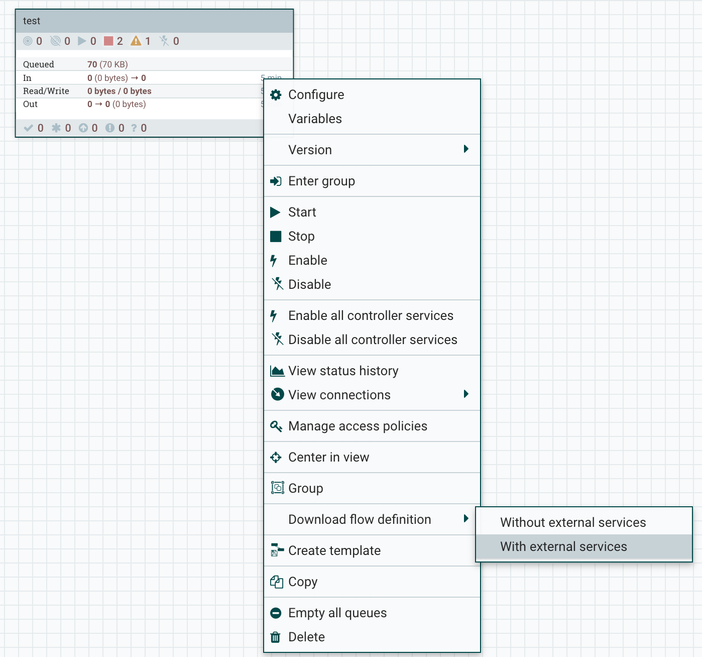Screen dimensions: 702x657
Task: Click the In row label
Action: tap(27, 78)
